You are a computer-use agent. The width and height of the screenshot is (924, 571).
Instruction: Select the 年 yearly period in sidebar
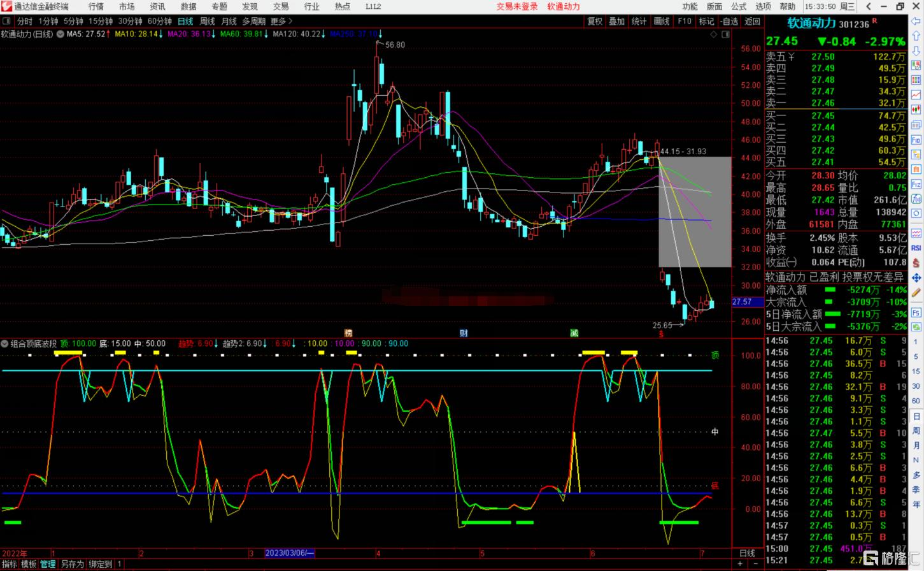click(x=916, y=504)
